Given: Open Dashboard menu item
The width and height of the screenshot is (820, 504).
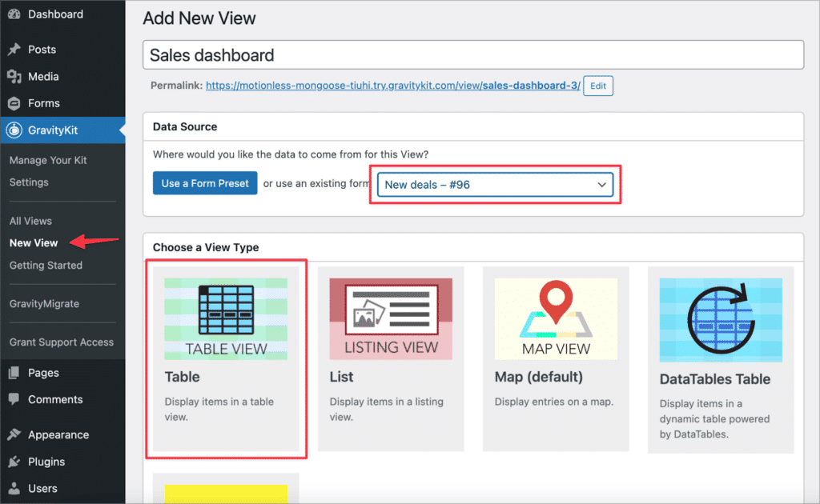Looking at the screenshot, I should click(55, 14).
